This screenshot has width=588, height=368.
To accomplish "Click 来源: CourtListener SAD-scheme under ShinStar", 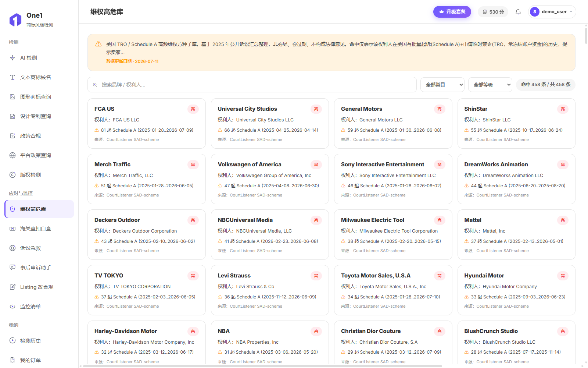I will tap(496, 140).
